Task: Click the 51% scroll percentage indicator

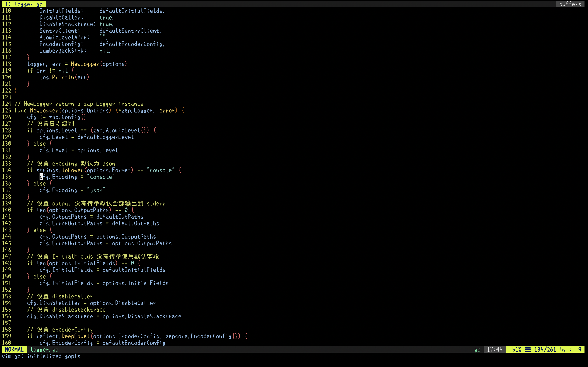Action: [x=517, y=350]
